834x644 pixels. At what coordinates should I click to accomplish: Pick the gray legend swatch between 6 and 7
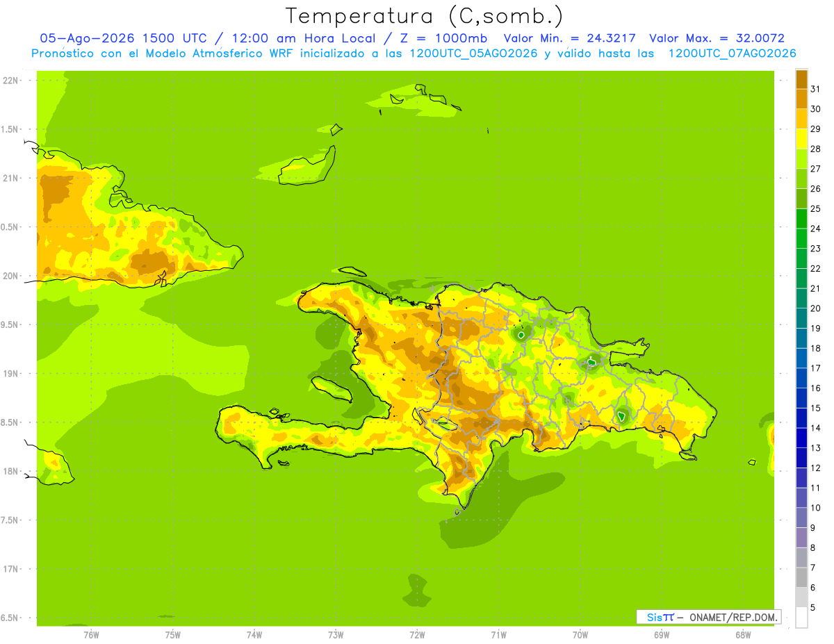coord(801,577)
